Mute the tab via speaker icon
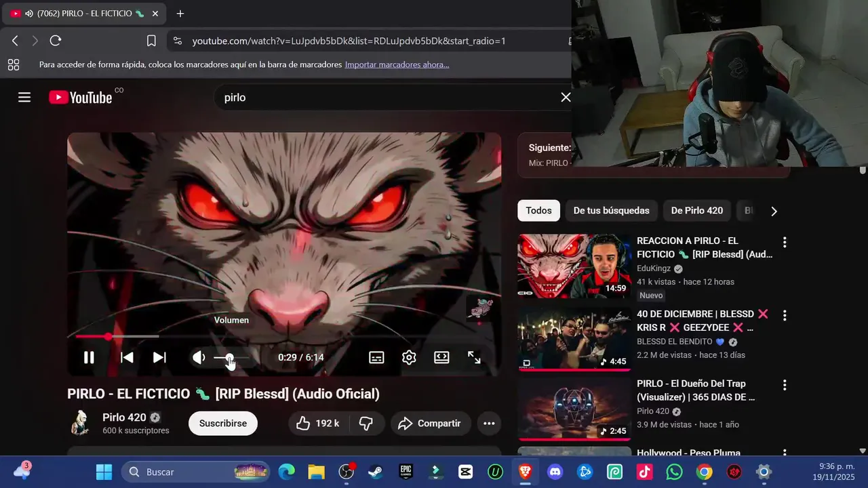868x488 pixels. click(x=29, y=14)
